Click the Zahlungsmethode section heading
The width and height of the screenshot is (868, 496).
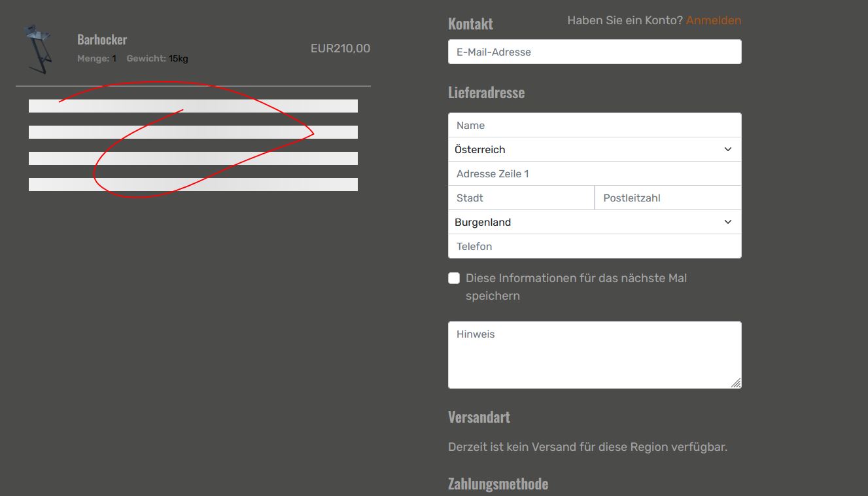point(498,484)
